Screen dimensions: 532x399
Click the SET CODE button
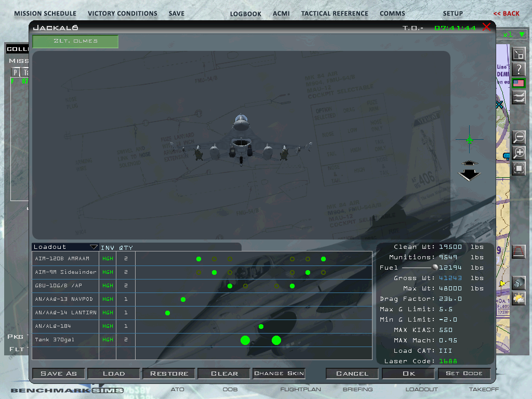click(x=464, y=374)
